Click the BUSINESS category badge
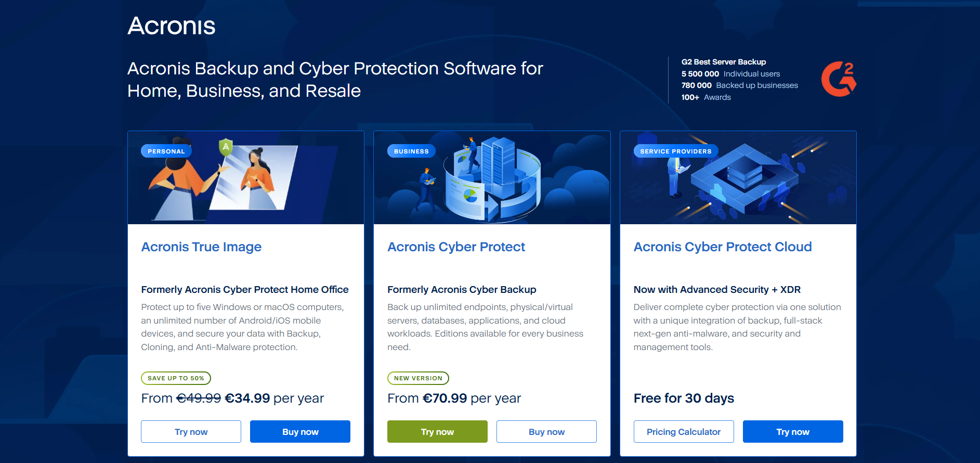980x463 pixels. point(411,151)
